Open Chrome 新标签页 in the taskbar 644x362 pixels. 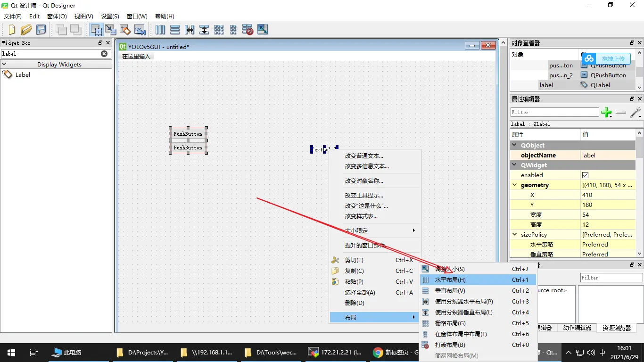pos(395,352)
